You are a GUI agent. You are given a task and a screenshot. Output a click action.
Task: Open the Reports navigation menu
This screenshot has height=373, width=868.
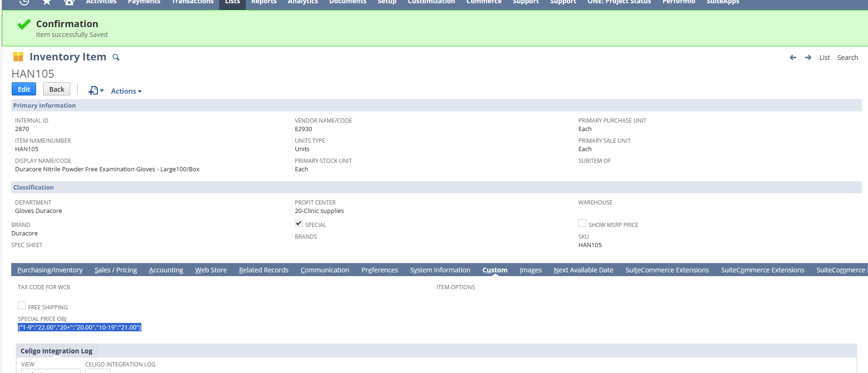(264, 2)
